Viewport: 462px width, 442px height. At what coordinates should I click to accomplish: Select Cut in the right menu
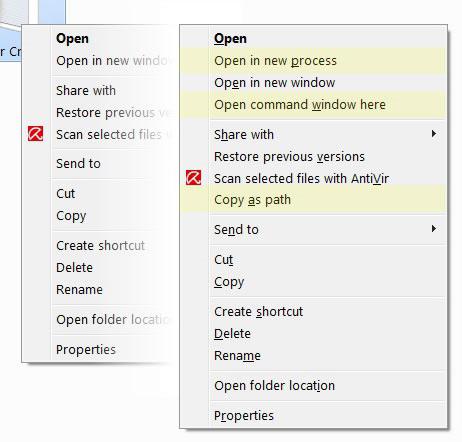[x=313, y=260]
